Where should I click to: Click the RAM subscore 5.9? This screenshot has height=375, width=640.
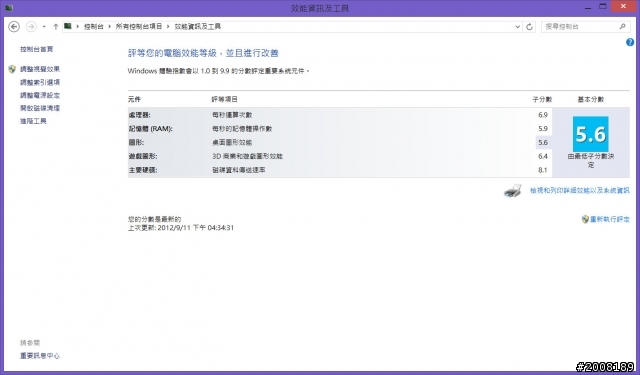point(543,129)
